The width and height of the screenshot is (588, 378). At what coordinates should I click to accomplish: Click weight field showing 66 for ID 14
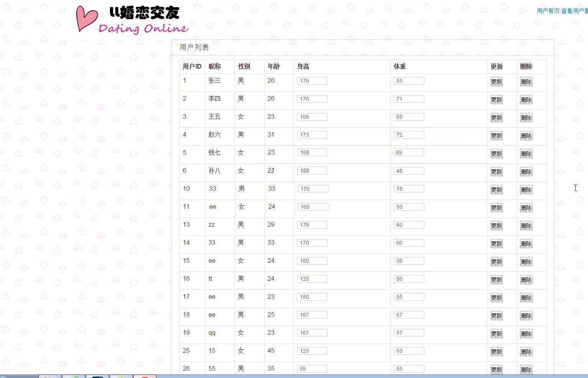pos(409,243)
